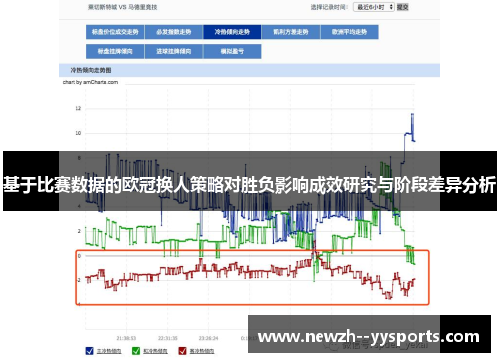Open the 标盘价位成交走势 tab
Viewport: 500px width, 362px height.
pyautogui.click(x=115, y=32)
